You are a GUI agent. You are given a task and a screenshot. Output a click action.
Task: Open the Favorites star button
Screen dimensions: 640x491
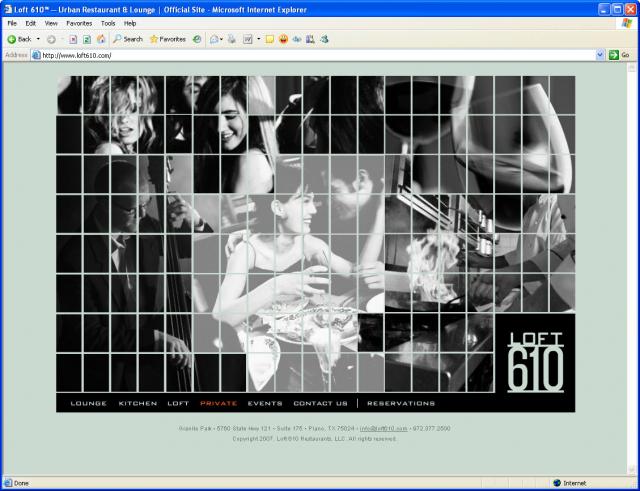[x=167, y=39]
